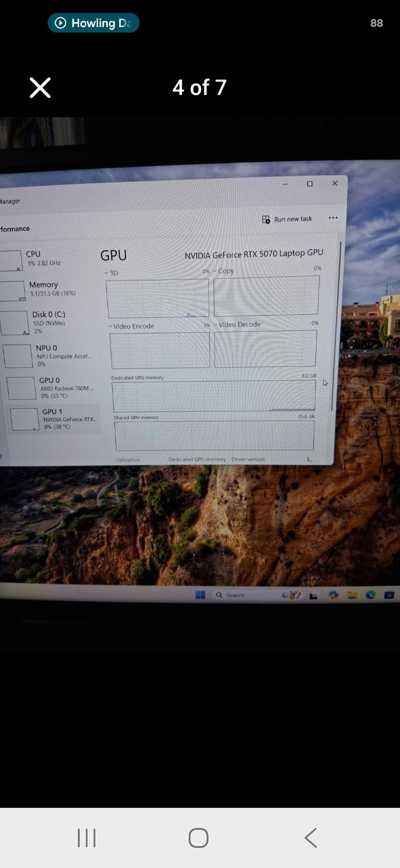
Task: Click the Task Manager vertical scrollbar
Action: (337, 325)
